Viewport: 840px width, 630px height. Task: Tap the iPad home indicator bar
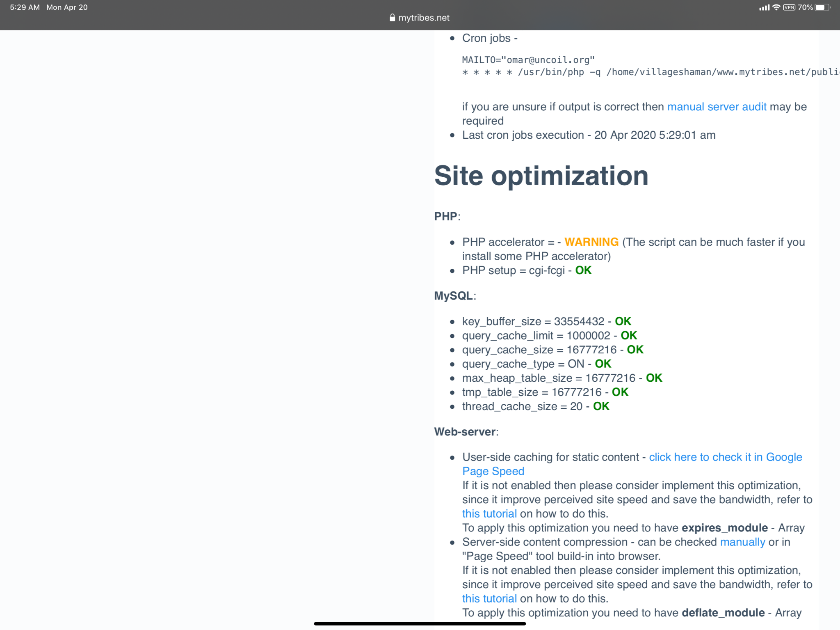point(420,623)
